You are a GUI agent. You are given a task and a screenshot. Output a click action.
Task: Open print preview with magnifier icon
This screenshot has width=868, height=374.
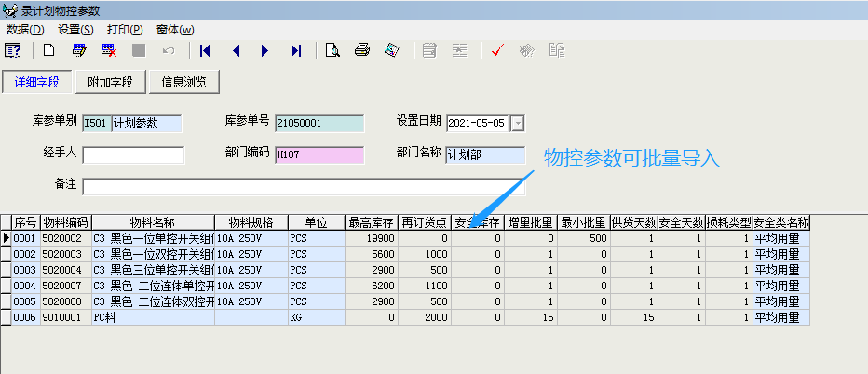332,50
